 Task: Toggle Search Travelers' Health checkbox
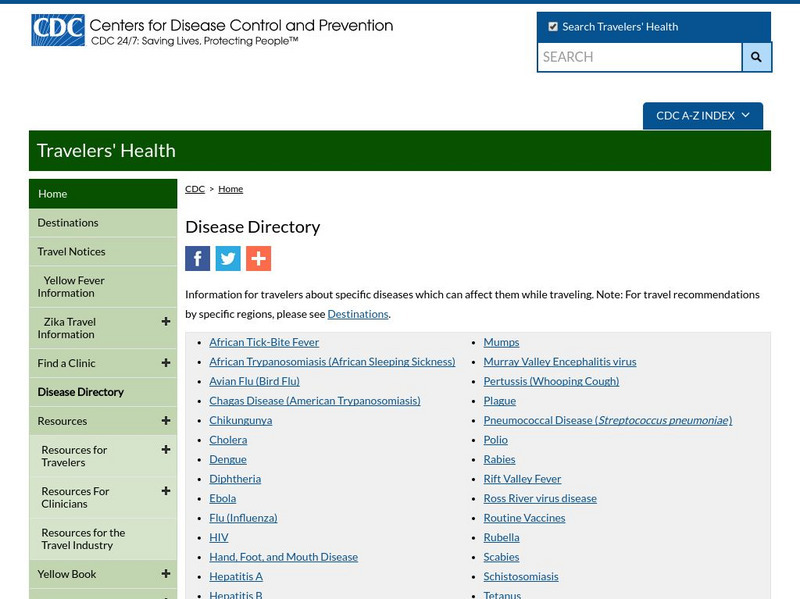coord(553,27)
